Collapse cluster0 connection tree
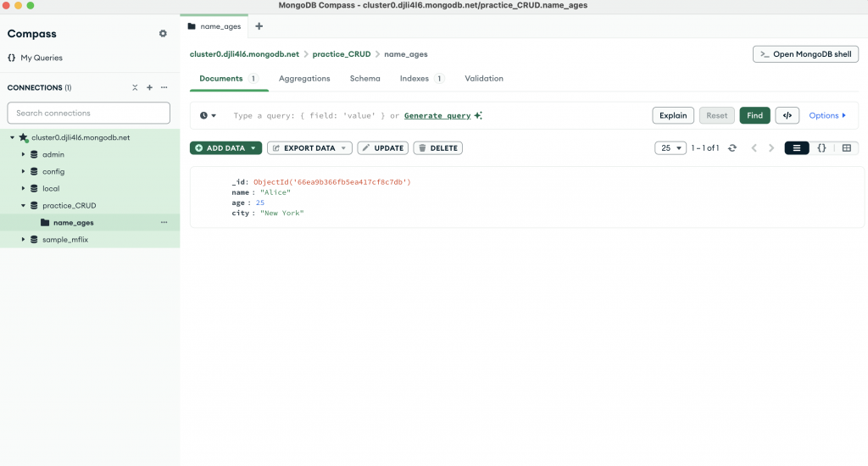The width and height of the screenshot is (868, 466). tap(12, 137)
